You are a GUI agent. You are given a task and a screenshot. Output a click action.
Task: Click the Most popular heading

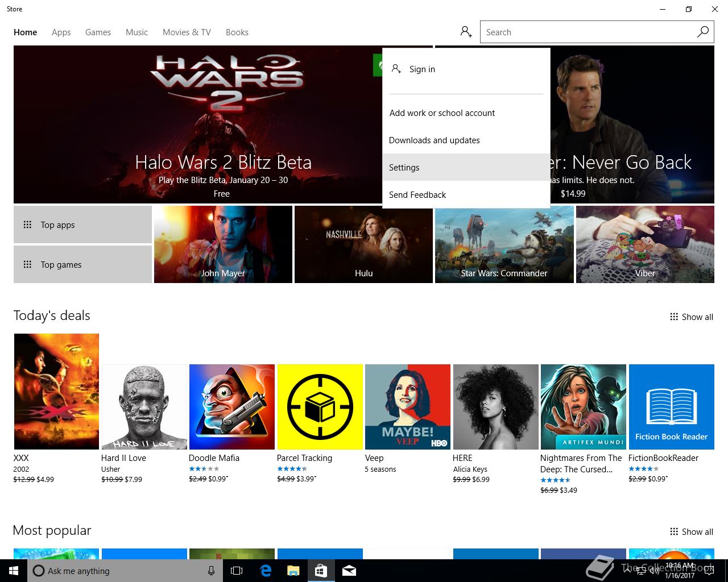[x=52, y=530]
